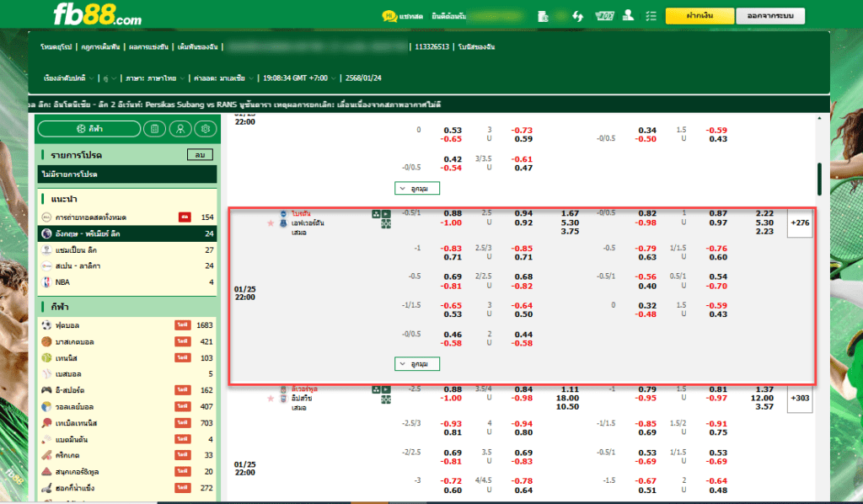Screen dimensions: 863x504
Task: Click the logout button
Action: [x=770, y=16]
